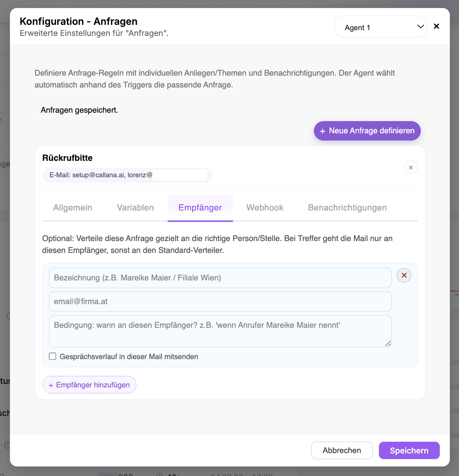Screen dimensions: 459x476
Task: Click the Bedingung condition textarea
Action: 220,331
